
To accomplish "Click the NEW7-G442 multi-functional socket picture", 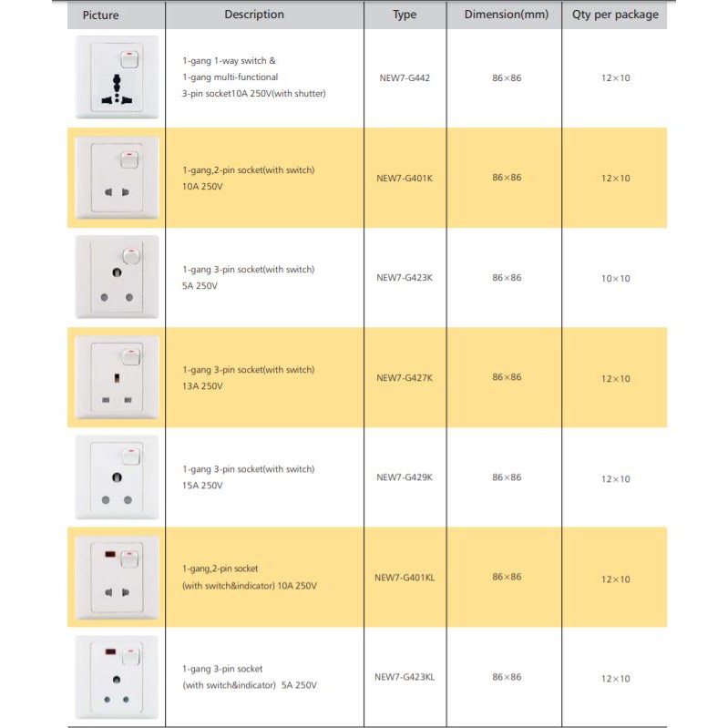I will [x=117, y=77].
